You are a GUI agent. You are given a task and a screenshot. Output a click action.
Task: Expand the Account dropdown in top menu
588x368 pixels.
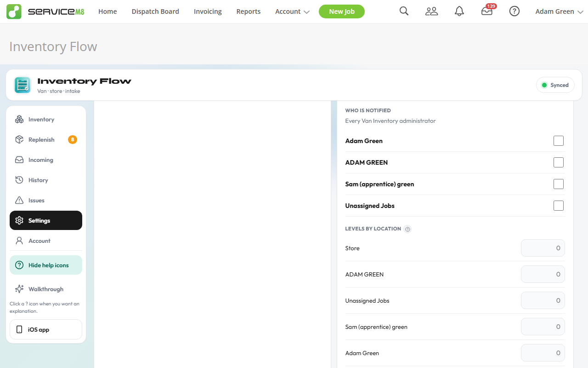tap(292, 11)
